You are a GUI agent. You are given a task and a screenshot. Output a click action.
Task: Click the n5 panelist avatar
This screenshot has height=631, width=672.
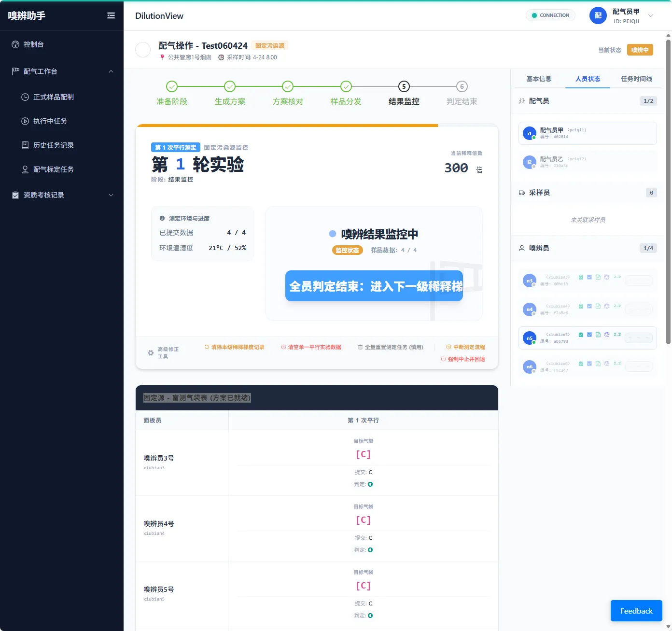[530, 338]
